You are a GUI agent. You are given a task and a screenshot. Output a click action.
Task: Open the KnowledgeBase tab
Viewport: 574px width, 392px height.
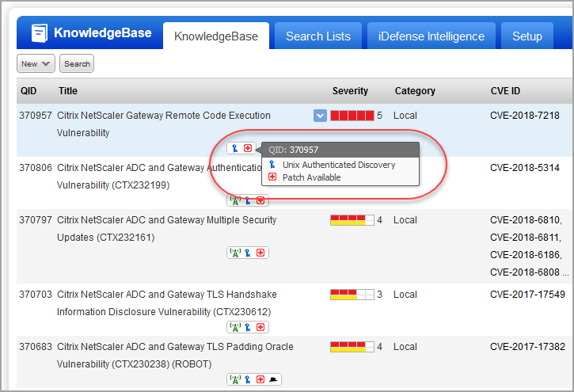pyautogui.click(x=216, y=36)
